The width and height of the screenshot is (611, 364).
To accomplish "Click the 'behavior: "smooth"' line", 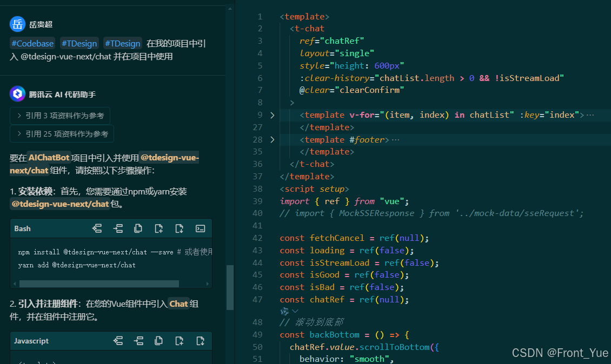I will pos(347,359).
